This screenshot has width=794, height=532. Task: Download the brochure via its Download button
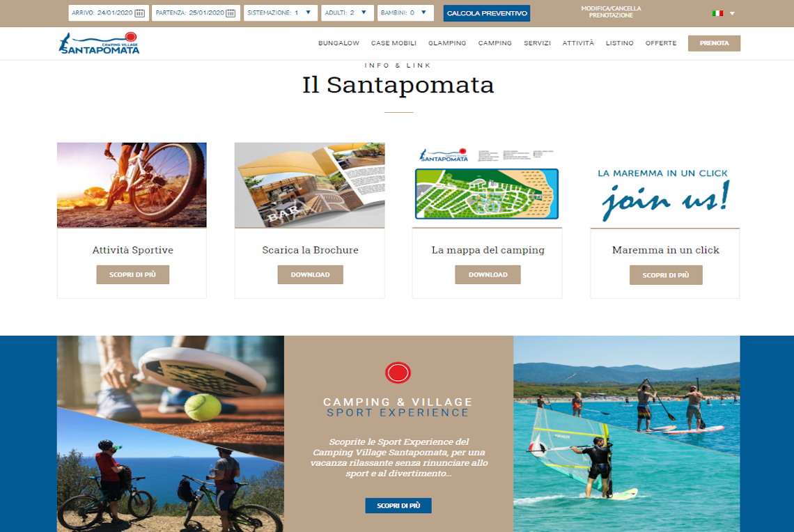point(311,274)
